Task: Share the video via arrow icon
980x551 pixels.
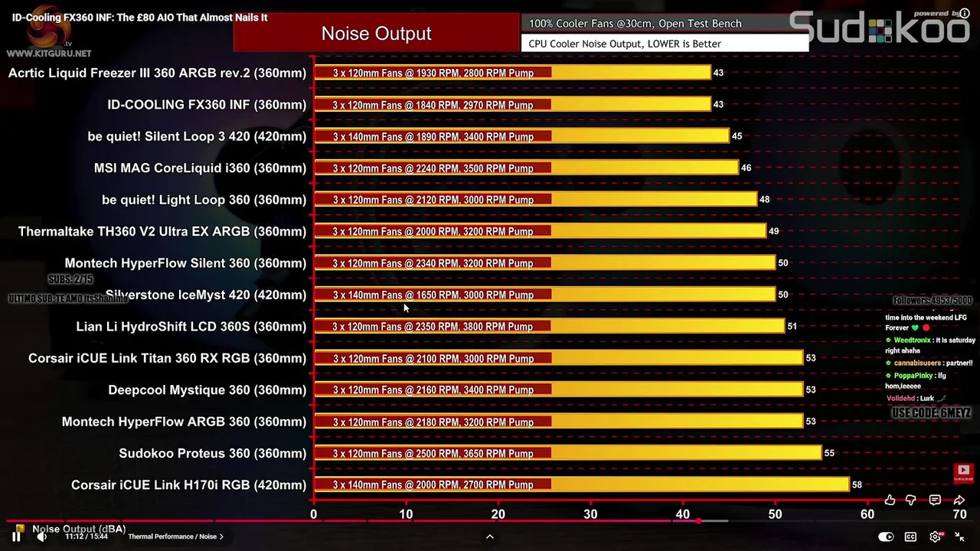Action: (959, 500)
